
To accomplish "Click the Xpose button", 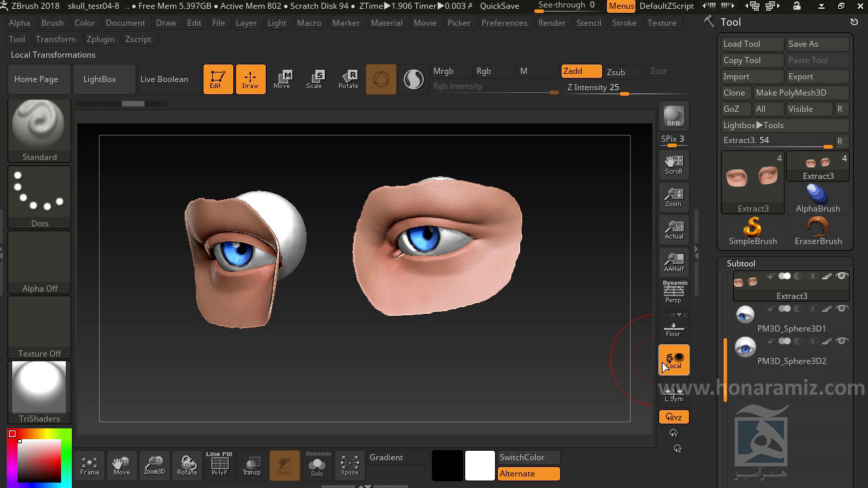I will [x=349, y=466].
